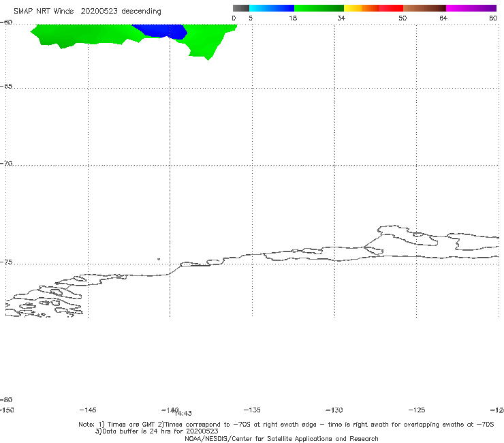Click the red segment of the colorbar

pos(391,8)
